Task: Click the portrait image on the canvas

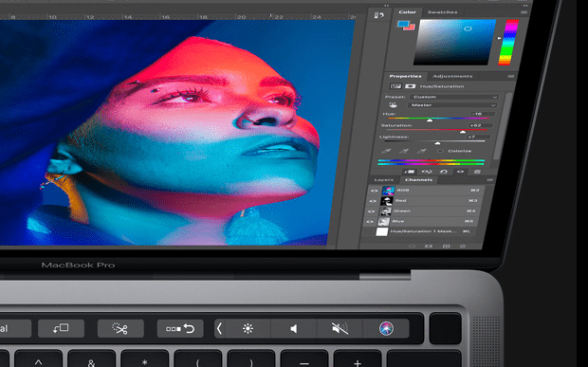Action: point(176,133)
